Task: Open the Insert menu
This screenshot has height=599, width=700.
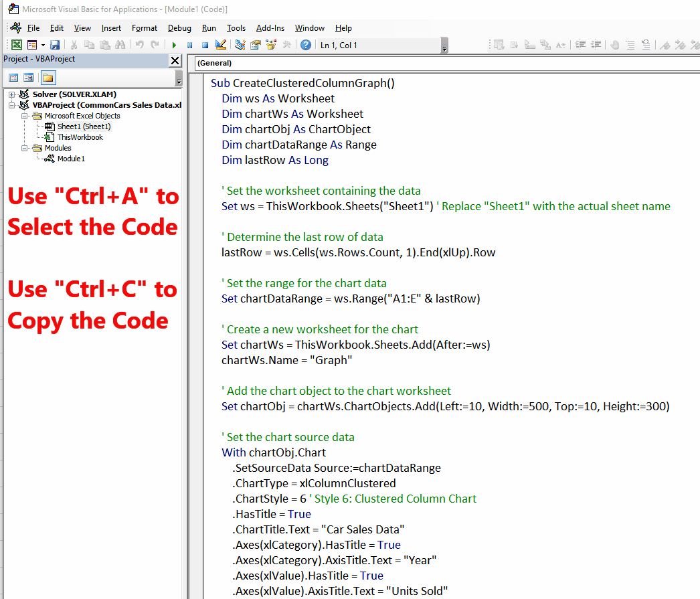Action: 111,28
